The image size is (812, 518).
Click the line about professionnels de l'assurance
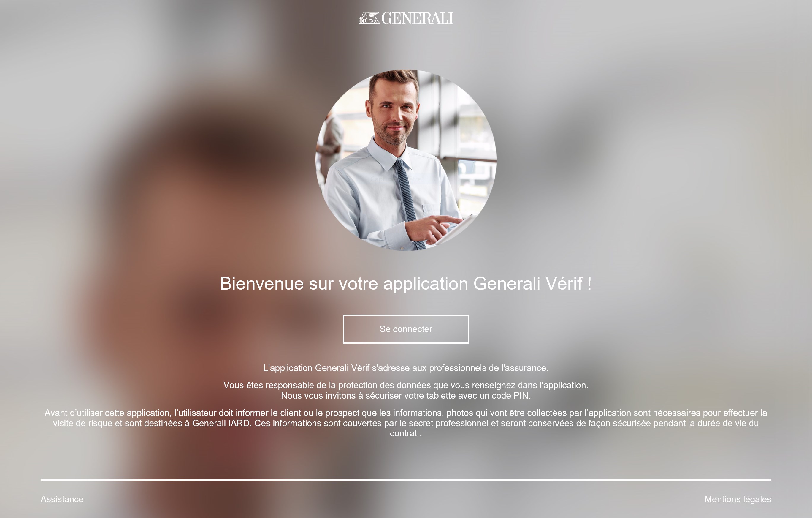click(406, 368)
